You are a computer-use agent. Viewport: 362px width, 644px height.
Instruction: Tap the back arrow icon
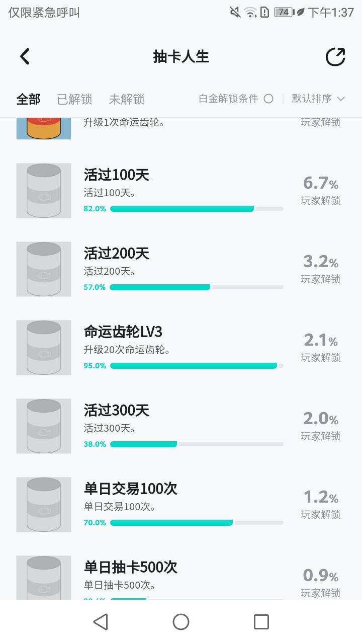pyautogui.click(x=25, y=56)
